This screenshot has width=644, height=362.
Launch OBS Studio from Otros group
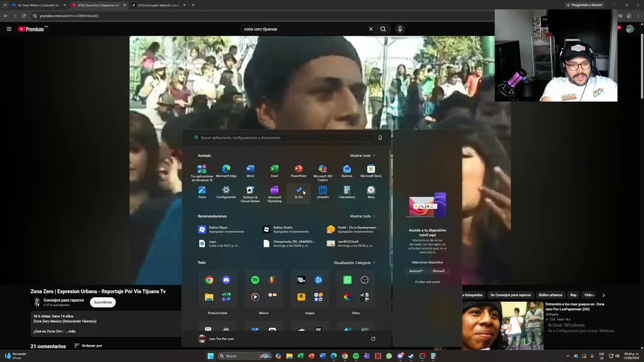click(364, 280)
